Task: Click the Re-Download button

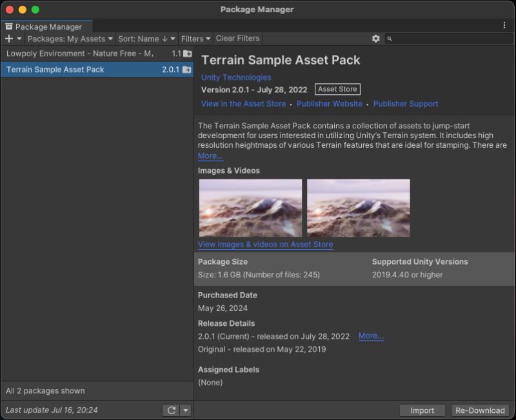Action: click(x=482, y=410)
